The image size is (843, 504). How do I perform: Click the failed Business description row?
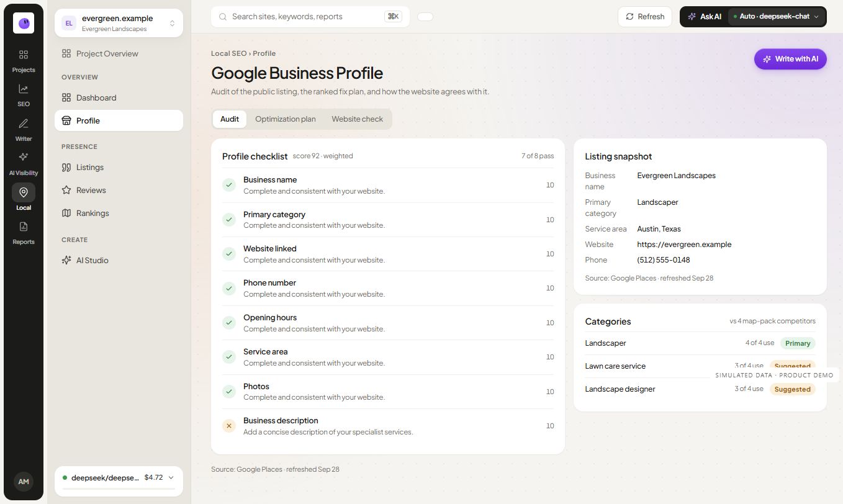(388, 426)
